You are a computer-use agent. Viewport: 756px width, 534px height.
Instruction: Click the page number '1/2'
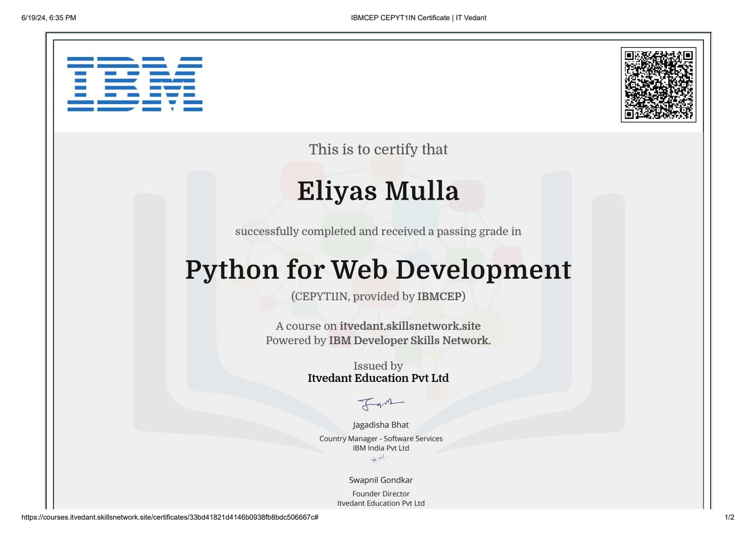click(x=730, y=517)
